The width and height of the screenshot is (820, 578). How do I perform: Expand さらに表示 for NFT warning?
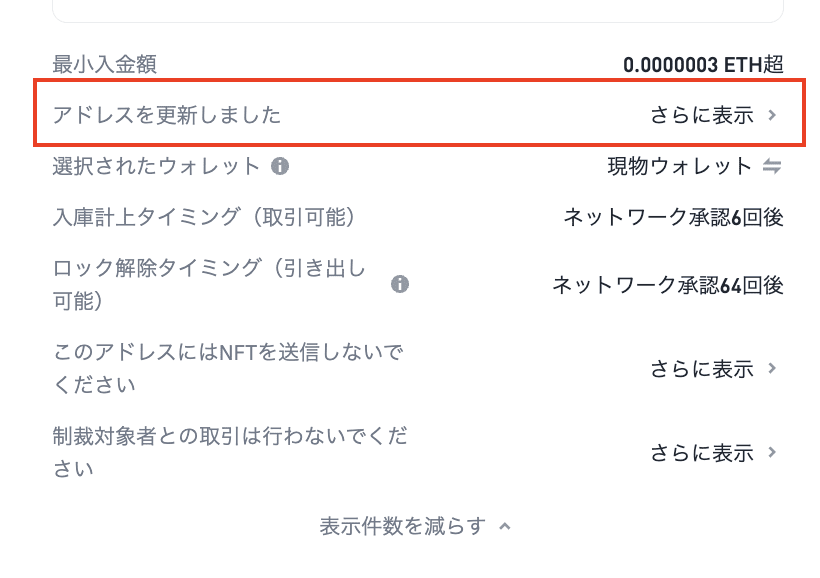pyautogui.click(x=702, y=368)
